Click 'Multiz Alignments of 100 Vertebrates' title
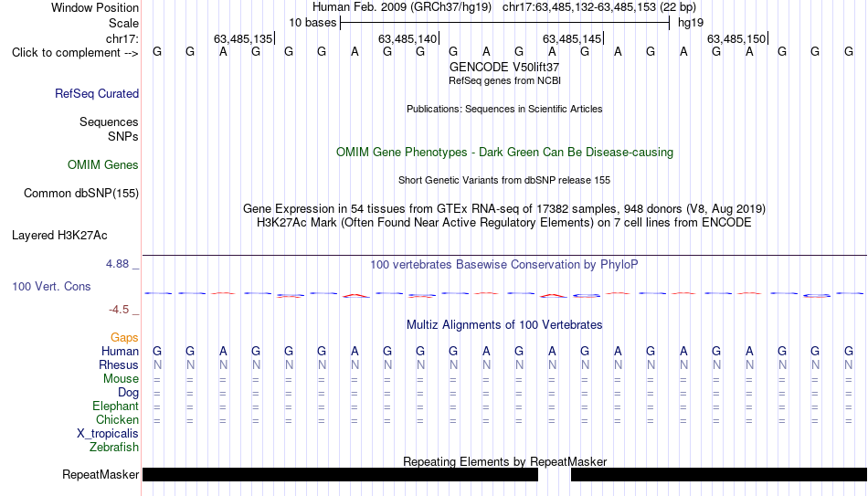The width and height of the screenshot is (868, 496). 504,325
